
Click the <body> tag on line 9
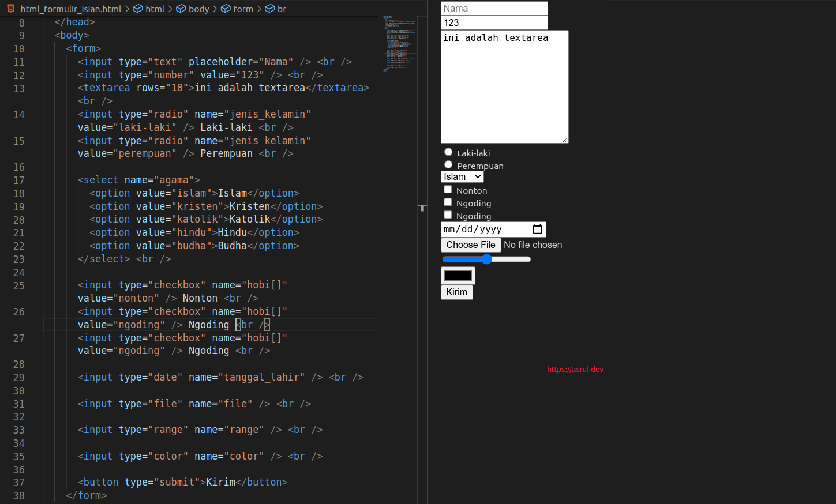click(x=72, y=35)
